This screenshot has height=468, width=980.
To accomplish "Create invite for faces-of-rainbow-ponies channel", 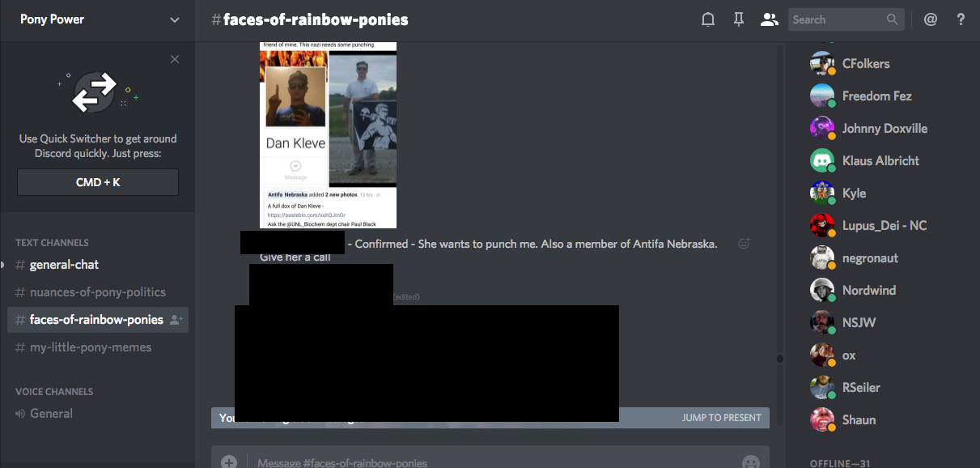I will 176,320.
